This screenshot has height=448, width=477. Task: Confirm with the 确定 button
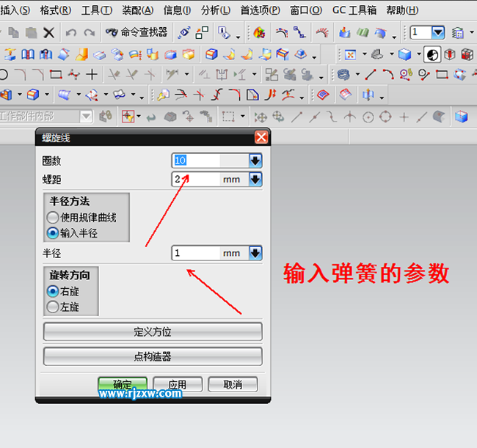[x=123, y=384]
